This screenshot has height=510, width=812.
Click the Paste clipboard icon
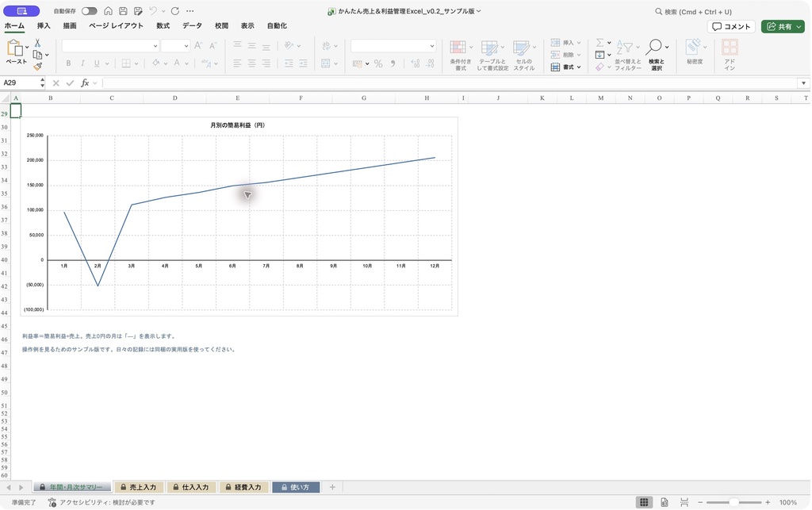pos(14,48)
